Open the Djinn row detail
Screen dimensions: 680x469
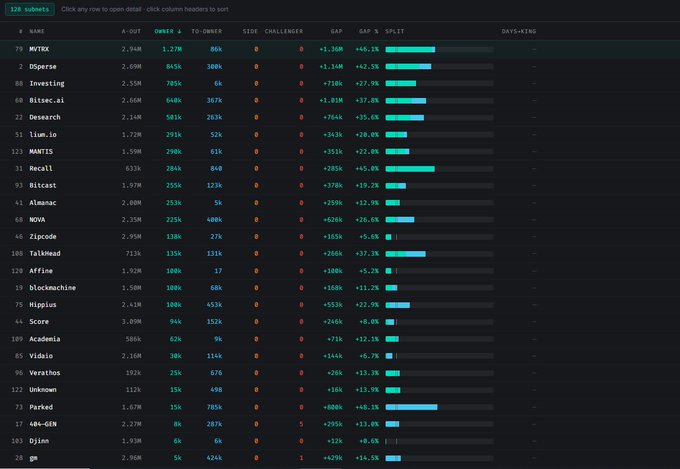(340, 441)
